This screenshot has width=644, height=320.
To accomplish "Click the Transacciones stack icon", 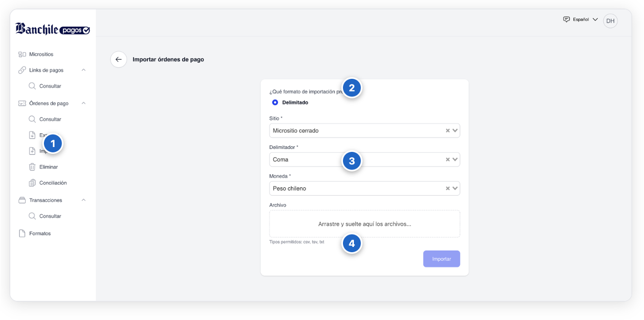I will 22,200.
